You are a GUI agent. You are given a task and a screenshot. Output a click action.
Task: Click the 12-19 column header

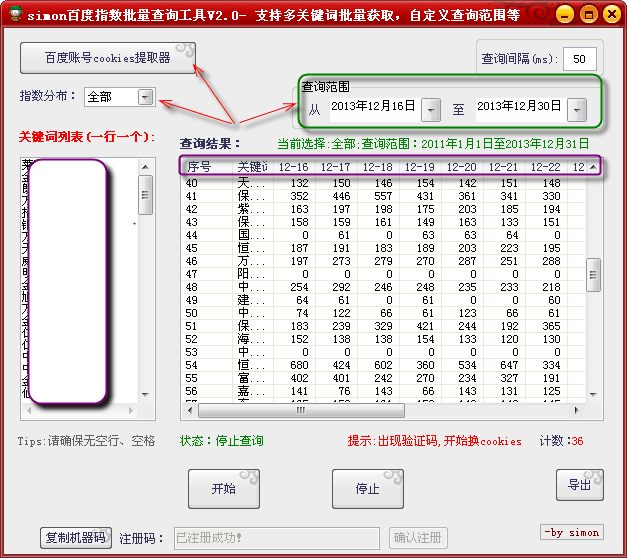coord(420,166)
